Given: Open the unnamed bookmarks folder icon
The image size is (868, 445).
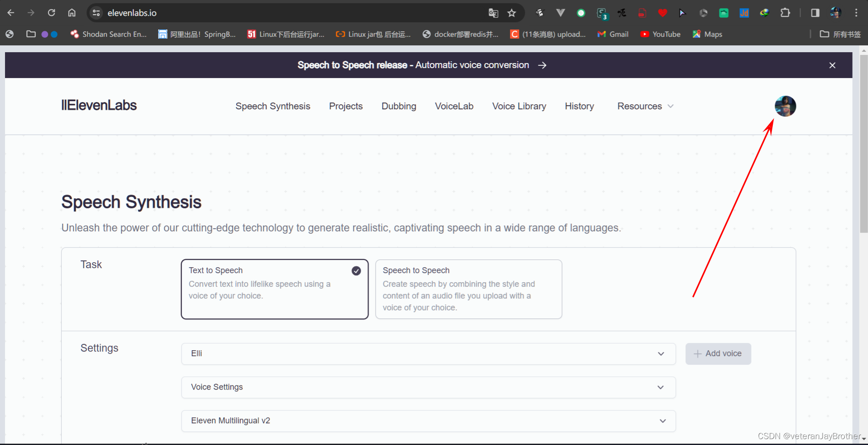Looking at the screenshot, I should [x=31, y=34].
